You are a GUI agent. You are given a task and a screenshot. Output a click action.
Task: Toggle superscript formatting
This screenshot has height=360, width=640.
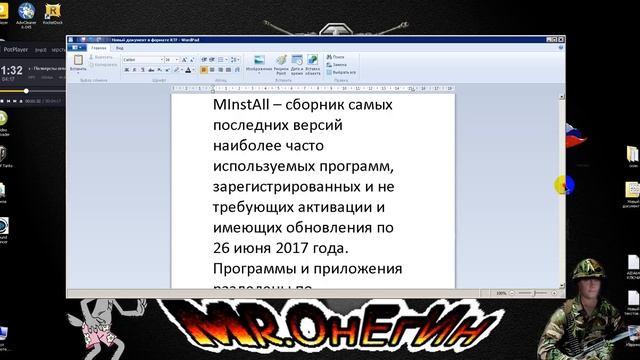167,70
